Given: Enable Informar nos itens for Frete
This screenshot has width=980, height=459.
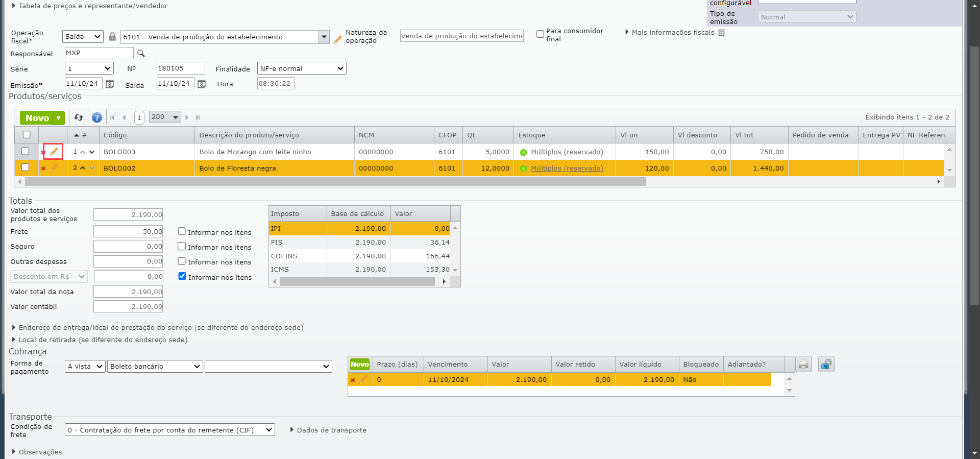Looking at the screenshot, I should tap(182, 231).
